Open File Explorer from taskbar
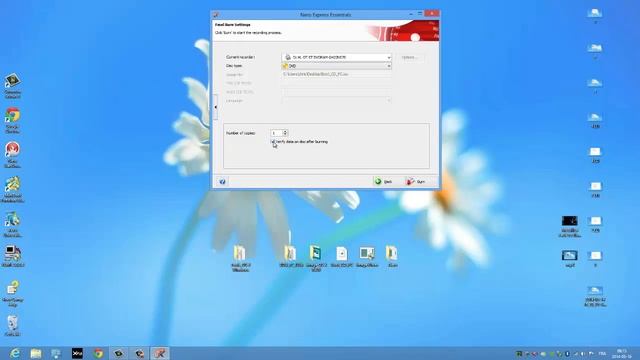 click(36, 353)
